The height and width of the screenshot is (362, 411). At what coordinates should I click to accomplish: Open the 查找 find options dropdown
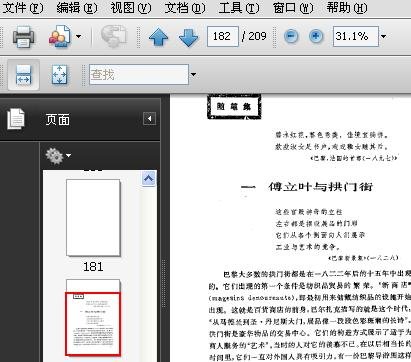pyautogui.click(x=193, y=74)
